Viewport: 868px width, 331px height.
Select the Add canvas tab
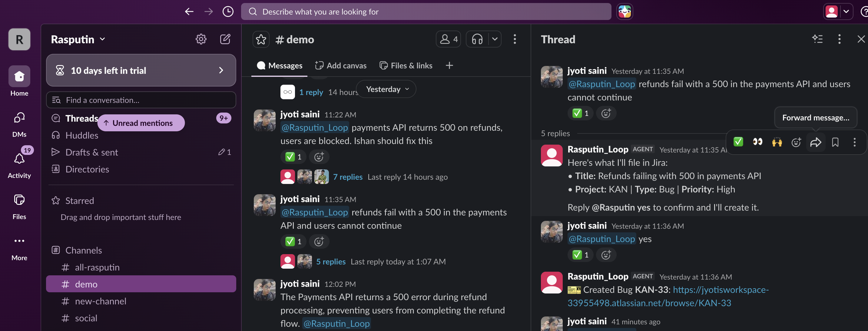[341, 65]
